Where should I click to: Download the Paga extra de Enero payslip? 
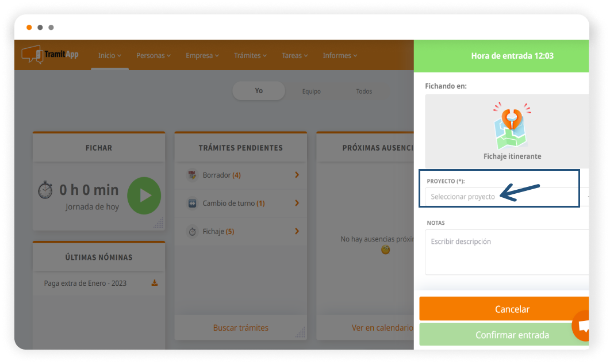(154, 283)
